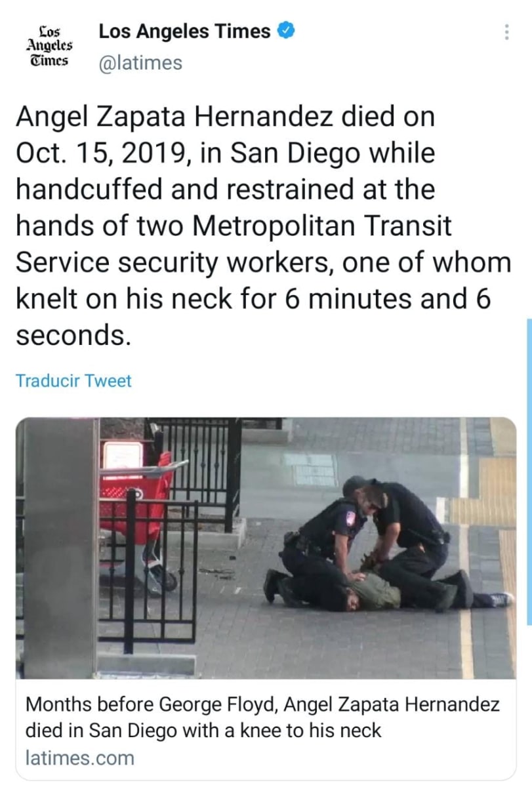Click 'died in San Diego with a knee' line
Image resolution: width=532 pixels, height=787 pixels.
(x=203, y=730)
